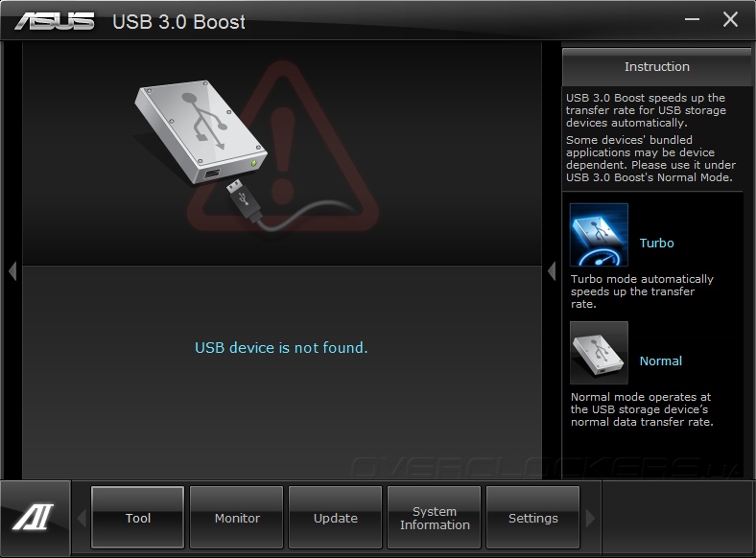The height and width of the screenshot is (558, 756).
Task: Click the Normal mode label
Action: (660, 360)
